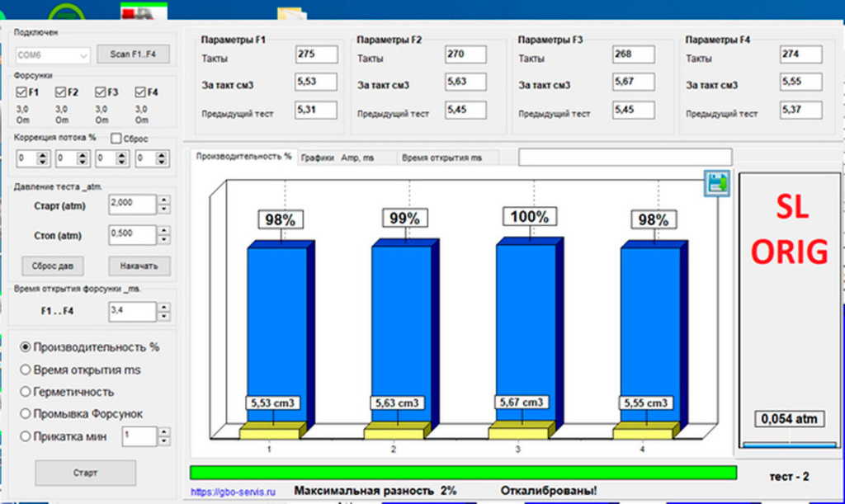The height and width of the screenshot is (504, 845).
Task: Uncheck the F1 injector checkbox
Action: click(21, 92)
